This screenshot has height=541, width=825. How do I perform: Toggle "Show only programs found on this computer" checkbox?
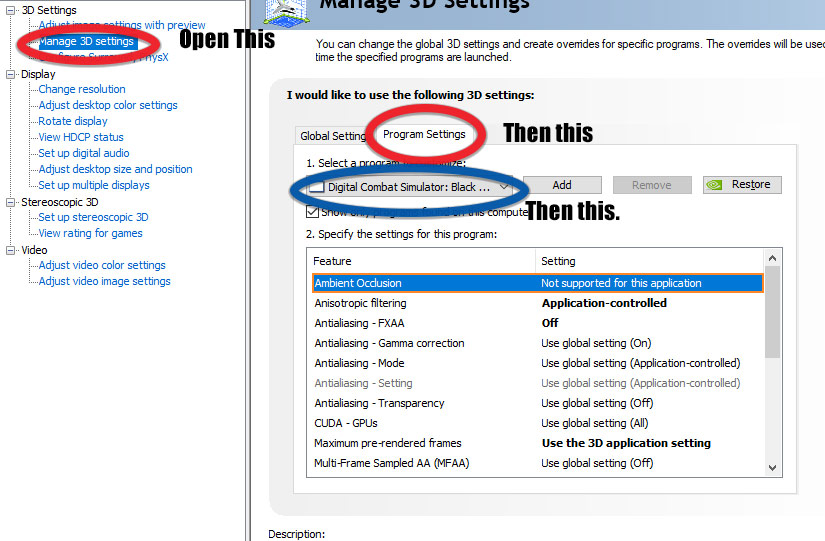click(312, 212)
